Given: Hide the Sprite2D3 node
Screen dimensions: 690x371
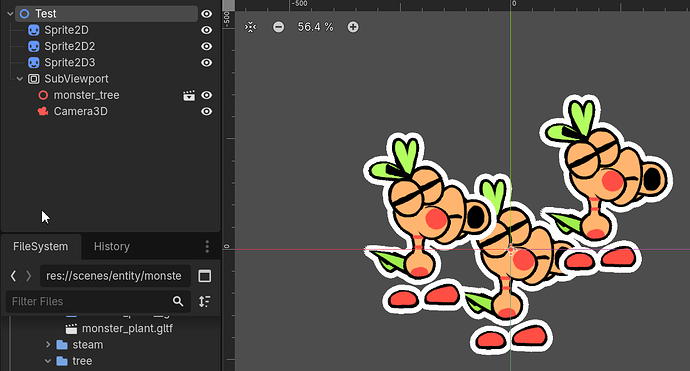Looking at the screenshot, I should [x=206, y=62].
